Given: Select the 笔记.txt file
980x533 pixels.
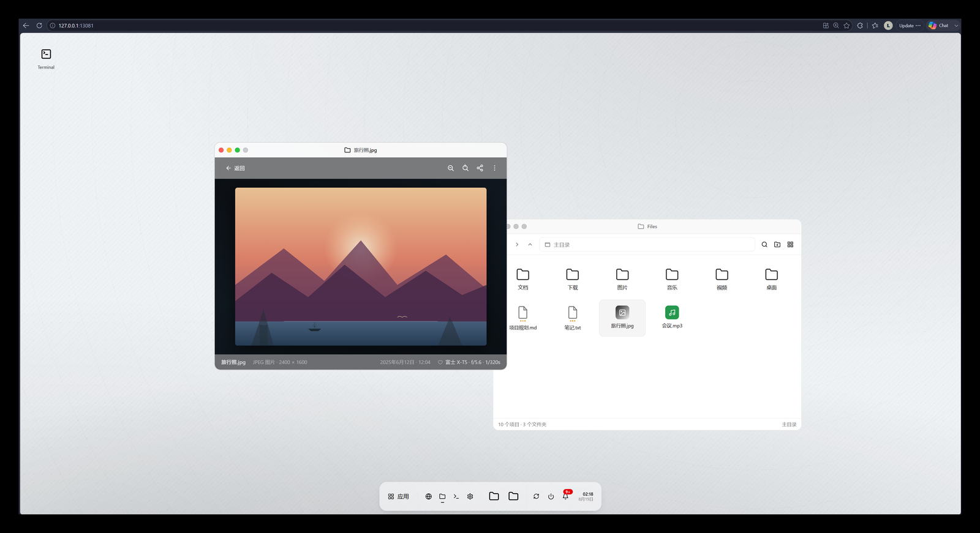Looking at the screenshot, I should pyautogui.click(x=573, y=318).
